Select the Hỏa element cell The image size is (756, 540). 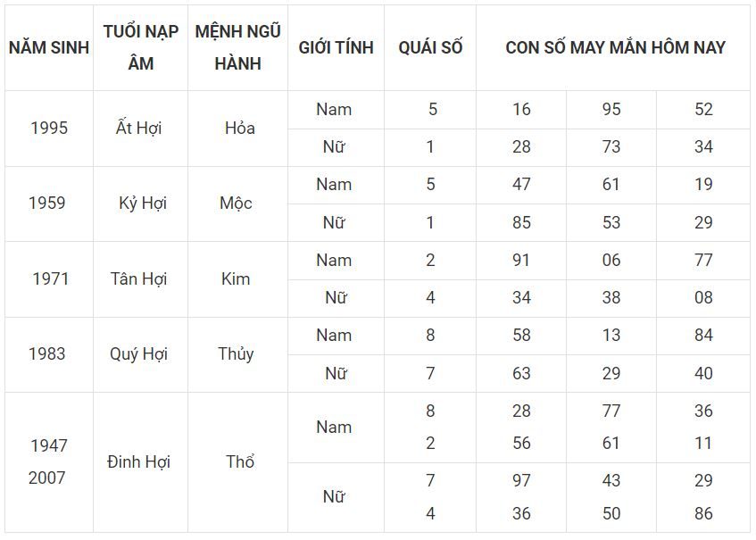239,128
